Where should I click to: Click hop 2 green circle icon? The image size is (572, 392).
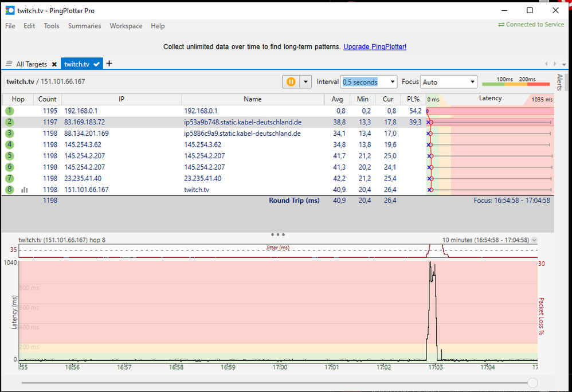click(9, 122)
